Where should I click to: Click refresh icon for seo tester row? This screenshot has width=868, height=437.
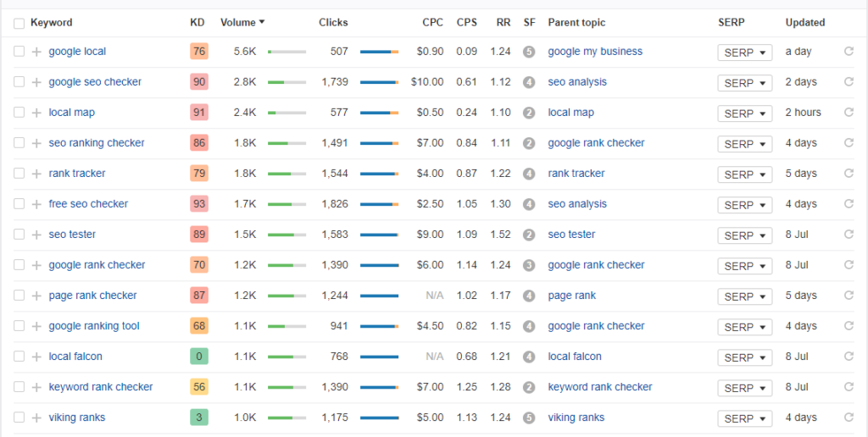(x=849, y=235)
